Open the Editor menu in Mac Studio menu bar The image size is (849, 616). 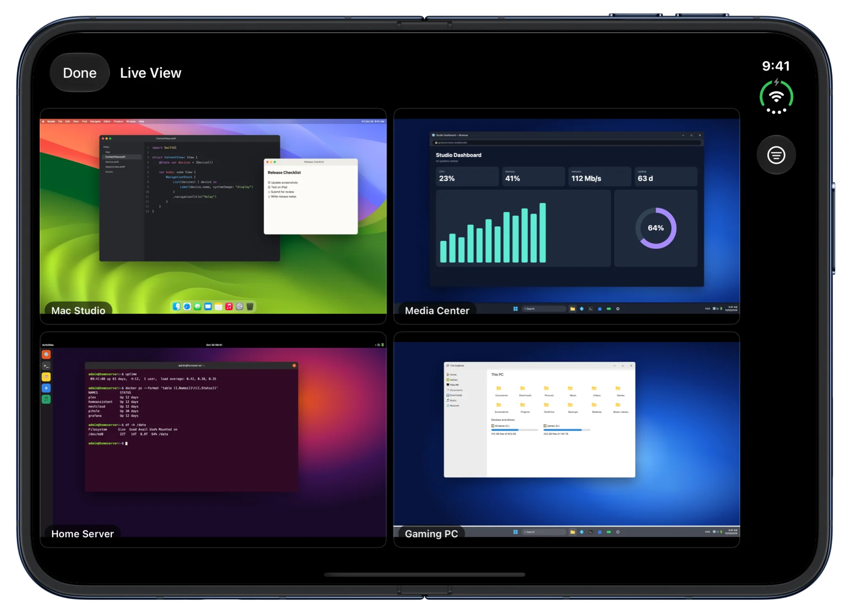107,122
